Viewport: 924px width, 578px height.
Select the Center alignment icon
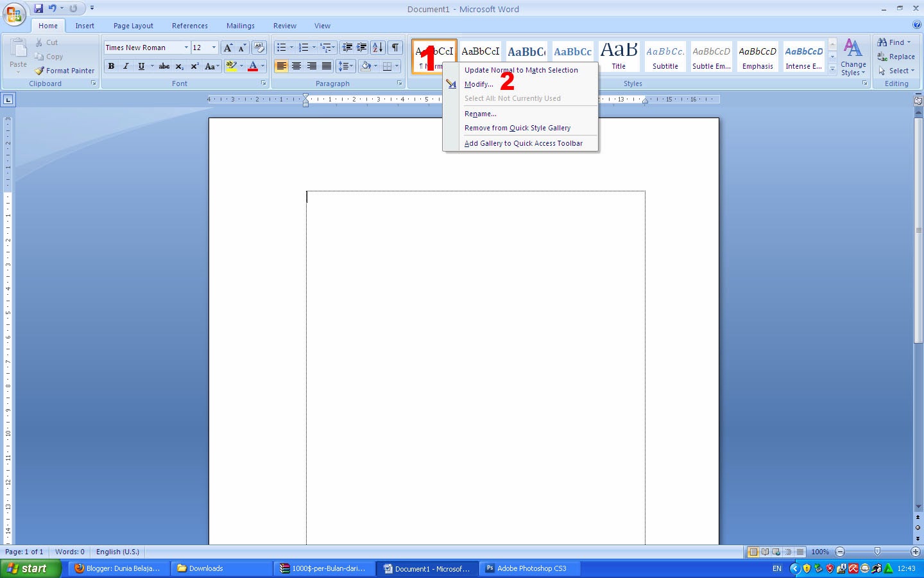296,66
